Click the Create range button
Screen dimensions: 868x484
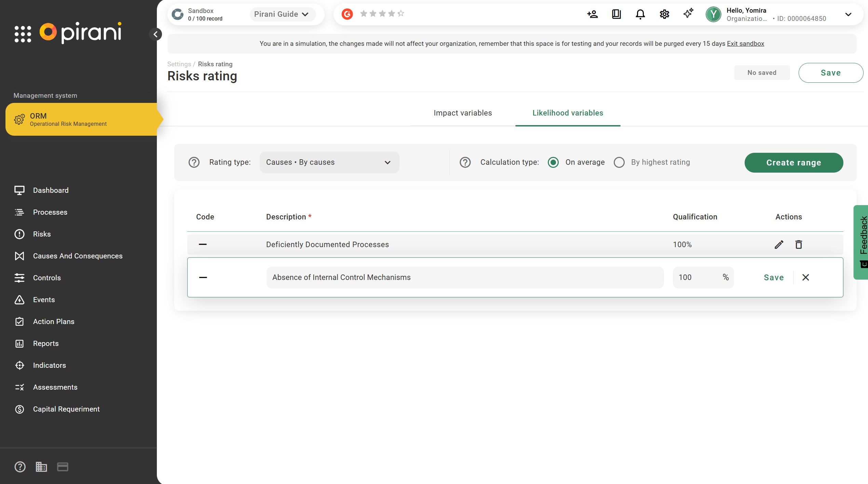point(794,163)
